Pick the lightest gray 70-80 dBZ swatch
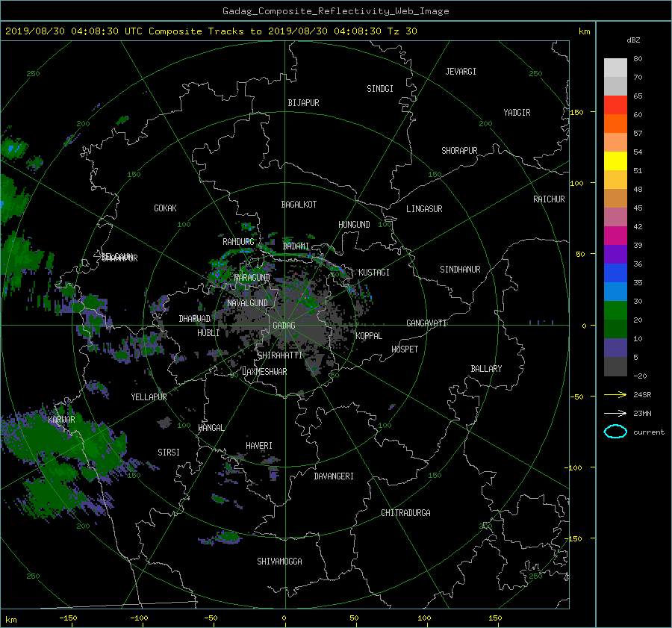Image resolution: width=672 pixels, height=628 pixels. [x=615, y=67]
